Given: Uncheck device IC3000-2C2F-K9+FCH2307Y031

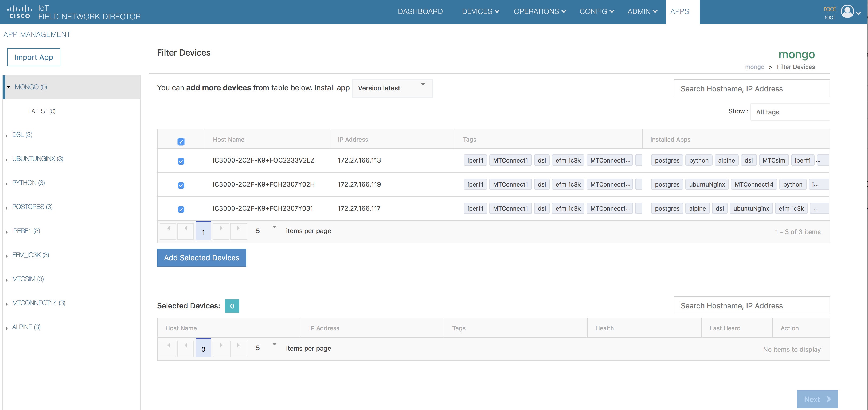Looking at the screenshot, I should [x=181, y=209].
